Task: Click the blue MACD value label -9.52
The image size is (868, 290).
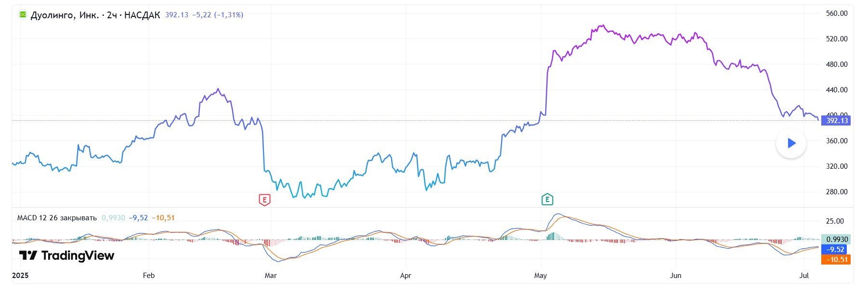Action: [835, 249]
